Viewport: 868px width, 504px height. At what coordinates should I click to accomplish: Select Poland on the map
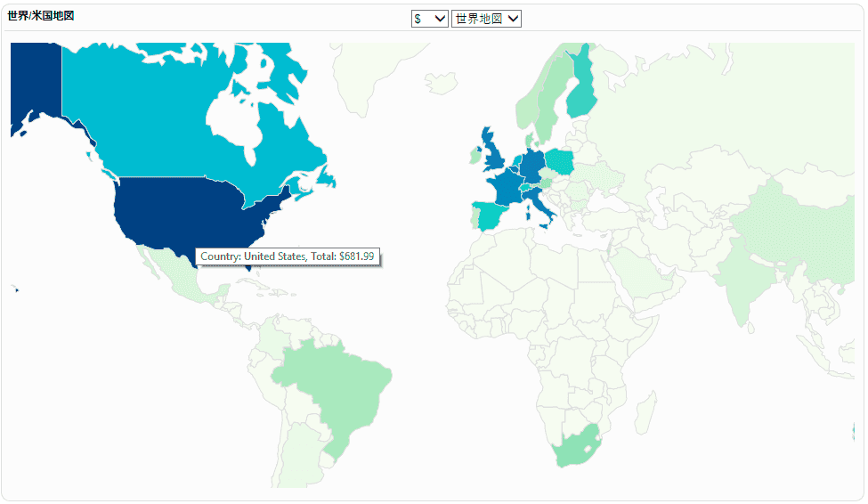coord(559,161)
